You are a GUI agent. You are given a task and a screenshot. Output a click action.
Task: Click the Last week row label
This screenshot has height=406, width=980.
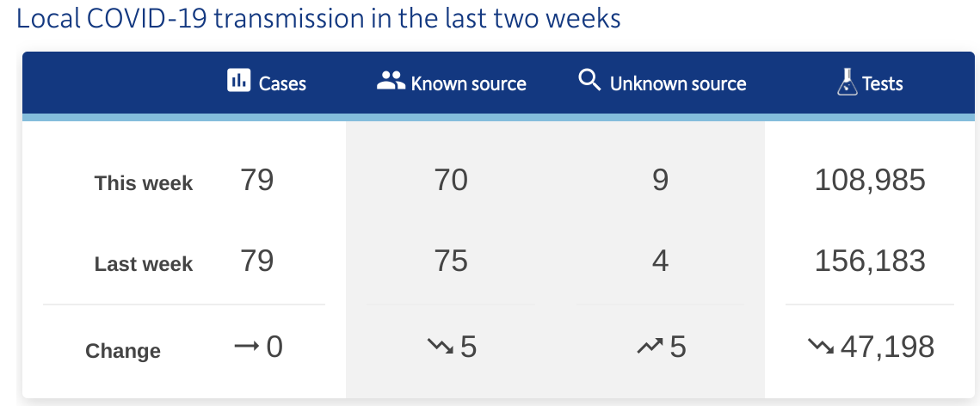point(144,264)
